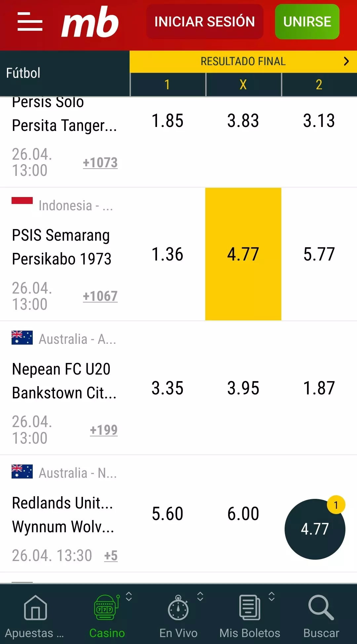Expand arrows next to Casino tab

[x=129, y=596]
